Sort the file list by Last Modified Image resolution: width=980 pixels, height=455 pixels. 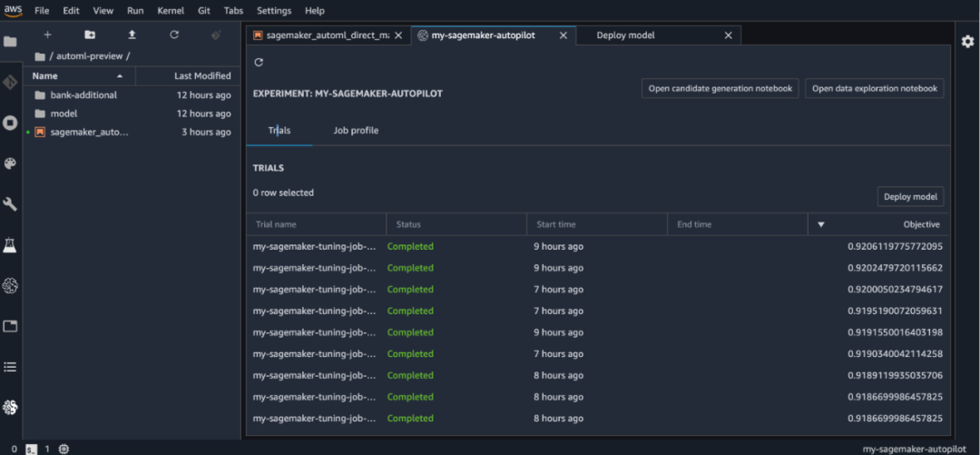[x=188, y=75]
